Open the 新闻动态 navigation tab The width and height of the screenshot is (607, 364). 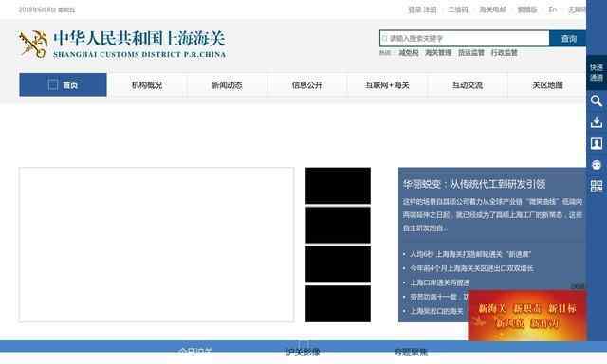coord(227,85)
